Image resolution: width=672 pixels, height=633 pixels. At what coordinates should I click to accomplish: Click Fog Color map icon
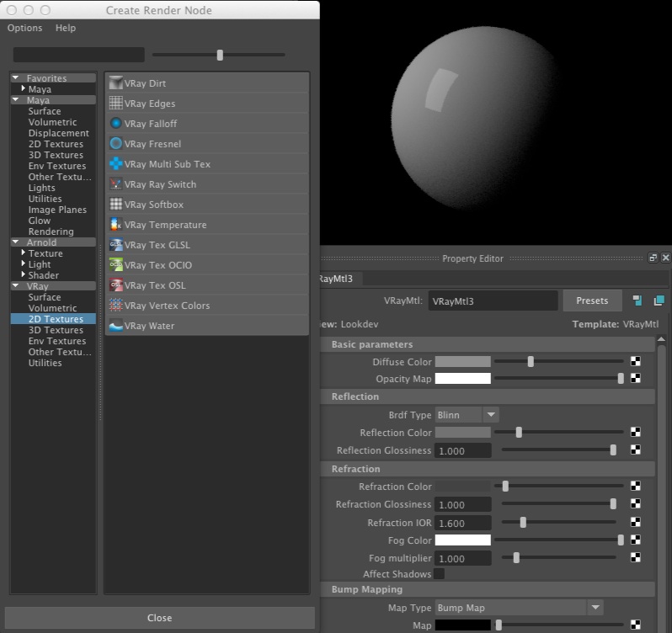point(636,540)
